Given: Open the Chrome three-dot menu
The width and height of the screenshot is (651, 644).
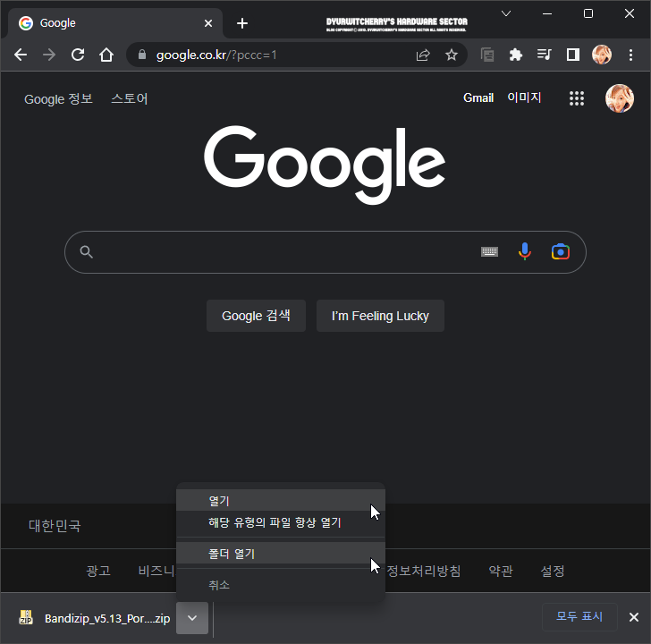Looking at the screenshot, I should [630, 55].
